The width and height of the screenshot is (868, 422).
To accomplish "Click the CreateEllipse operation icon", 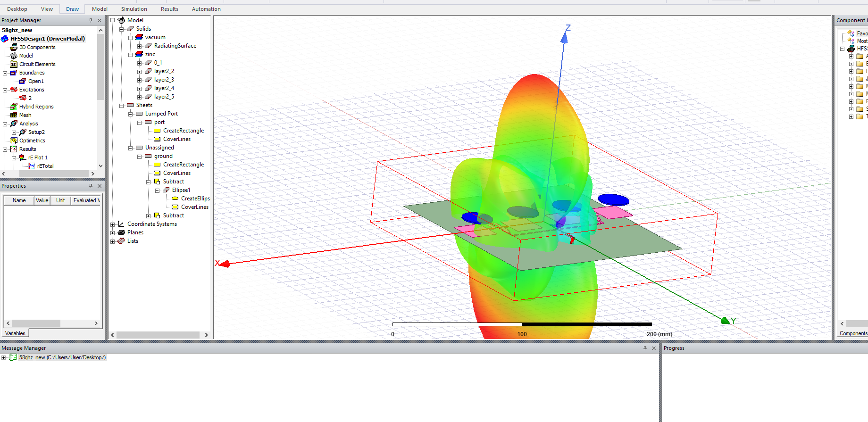I will [175, 199].
